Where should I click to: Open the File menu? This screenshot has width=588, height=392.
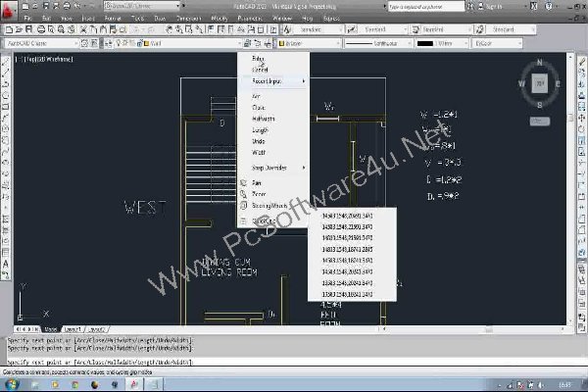(x=27, y=18)
